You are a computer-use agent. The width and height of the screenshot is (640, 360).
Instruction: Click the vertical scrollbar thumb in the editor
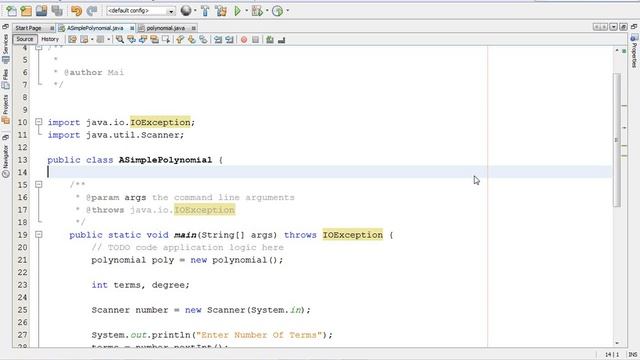coord(617,140)
